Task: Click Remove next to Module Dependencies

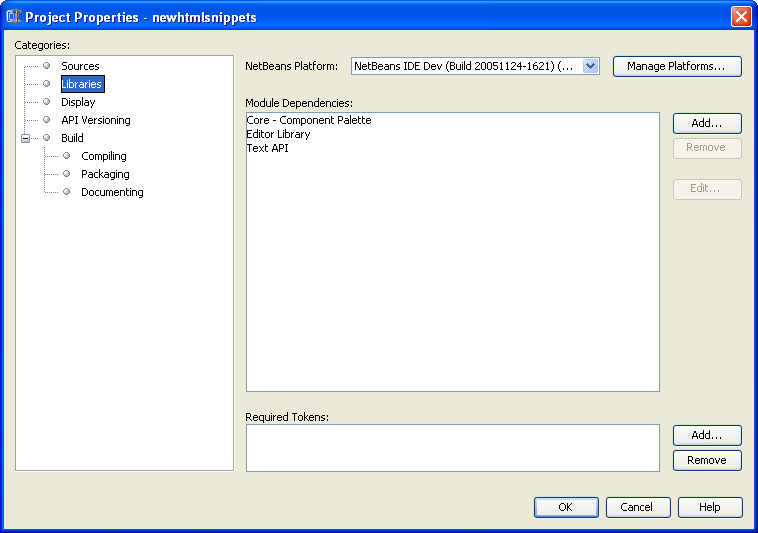Action: [x=707, y=147]
